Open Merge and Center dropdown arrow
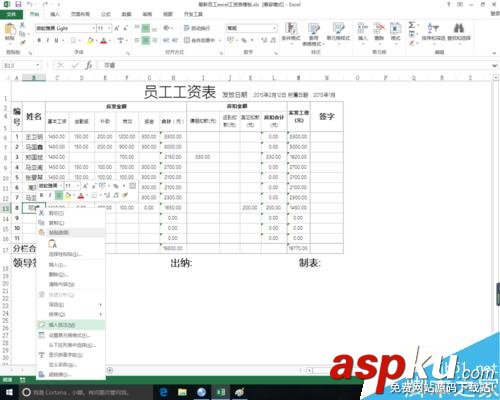Screen dimensions: 500x400 click(220, 40)
